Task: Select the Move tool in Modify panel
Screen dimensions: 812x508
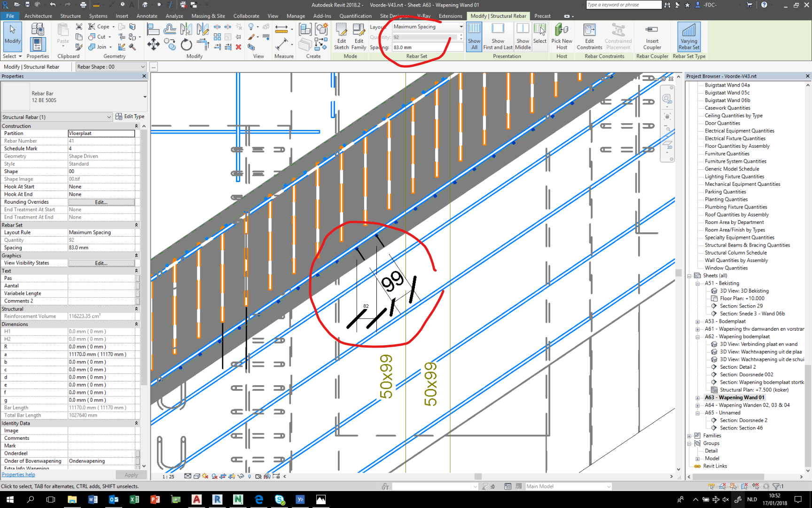Action: pyautogui.click(x=153, y=45)
